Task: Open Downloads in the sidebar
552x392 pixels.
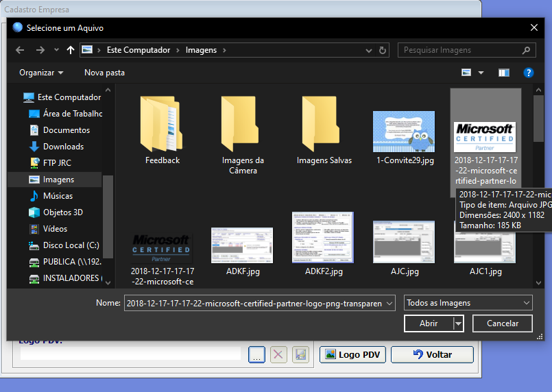Action: click(x=56, y=147)
